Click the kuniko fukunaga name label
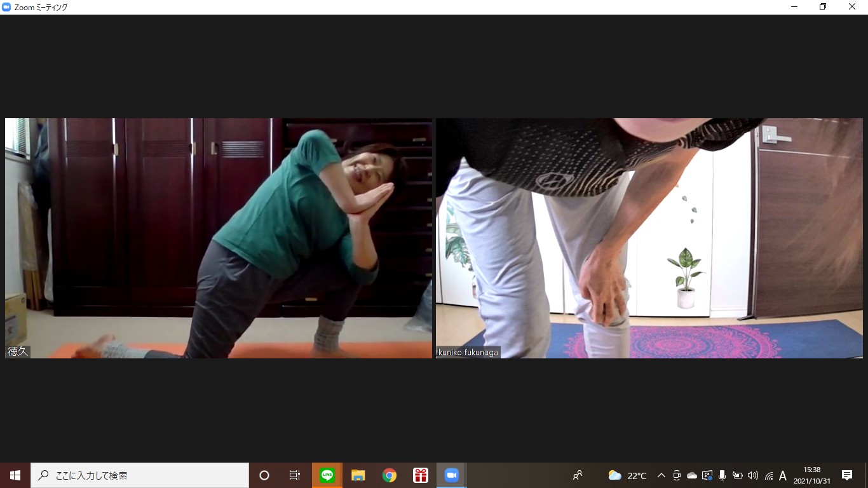This screenshot has height=488, width=868. point(468,352)
